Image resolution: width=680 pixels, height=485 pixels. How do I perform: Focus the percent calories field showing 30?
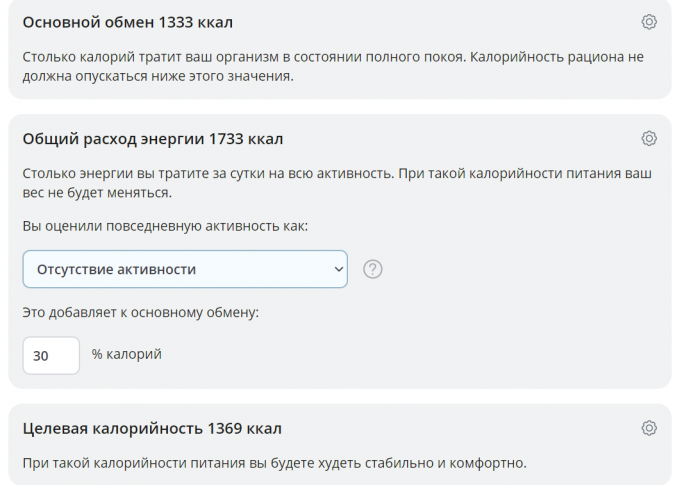(x=51, y=355)
